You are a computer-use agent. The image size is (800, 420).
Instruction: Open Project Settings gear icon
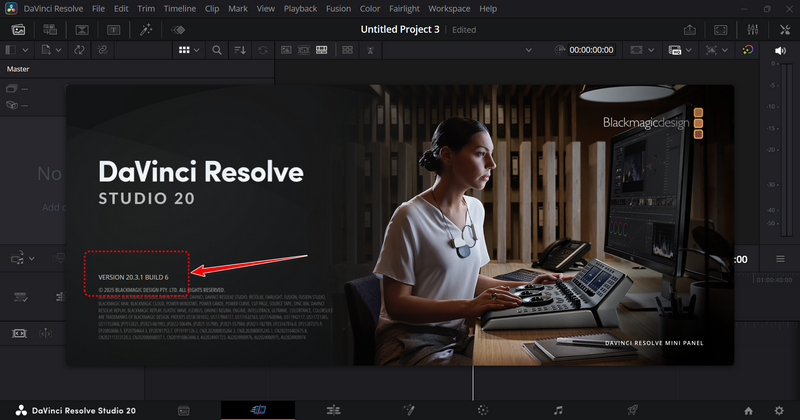tap(777, 410)
